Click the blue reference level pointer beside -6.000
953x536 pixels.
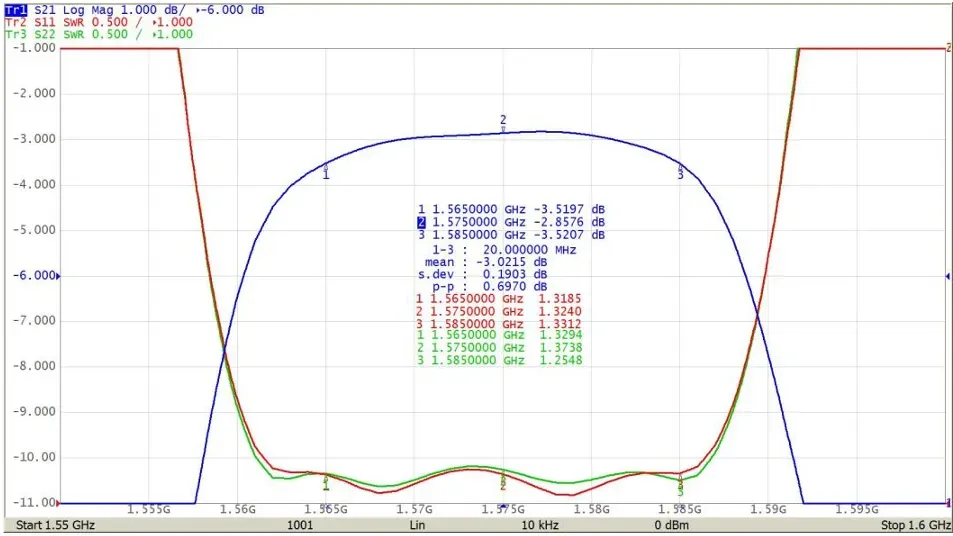coord(58,276)
